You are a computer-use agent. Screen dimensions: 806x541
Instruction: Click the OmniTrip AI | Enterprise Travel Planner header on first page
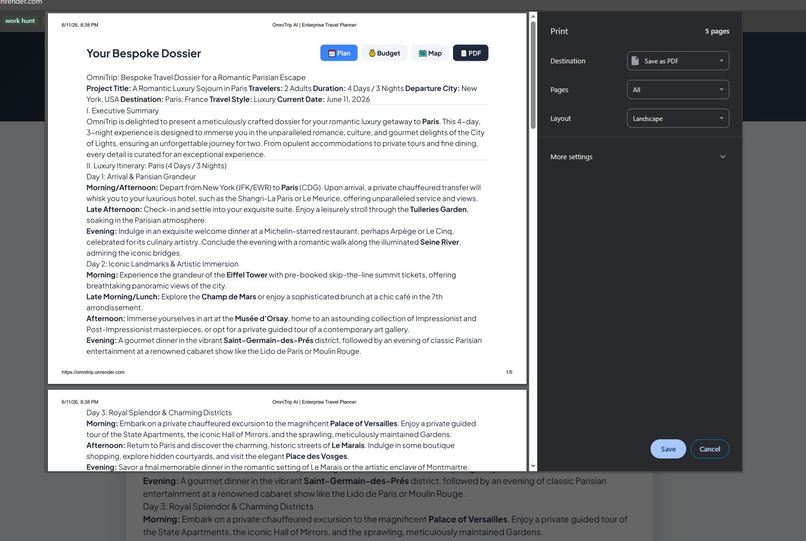(x=314, y=25)
